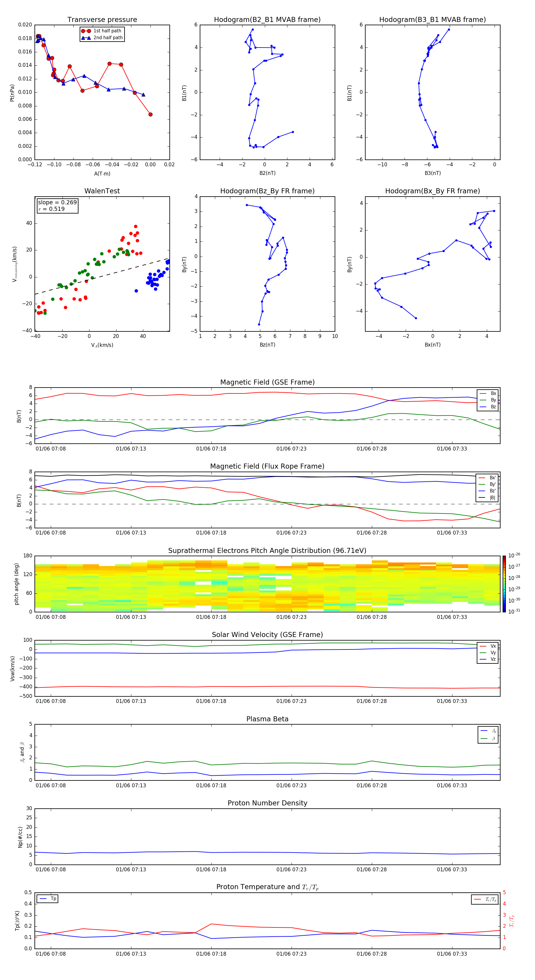535x980 pixels.
Task: Click the 'Hodogram(B3_B1 MVAB frame)' title
Action: pos(432,20)
